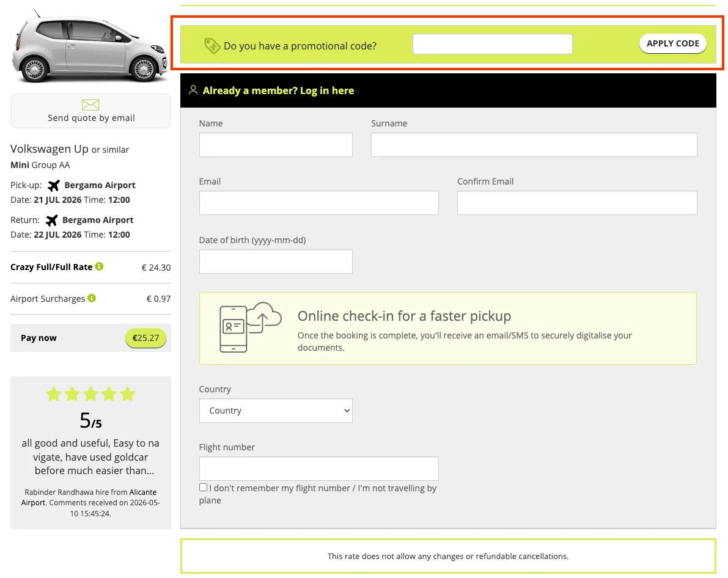Click the Rabinder Randhawa reviewer name
This screenshot has width=728, height=578.
pos(59,492)
